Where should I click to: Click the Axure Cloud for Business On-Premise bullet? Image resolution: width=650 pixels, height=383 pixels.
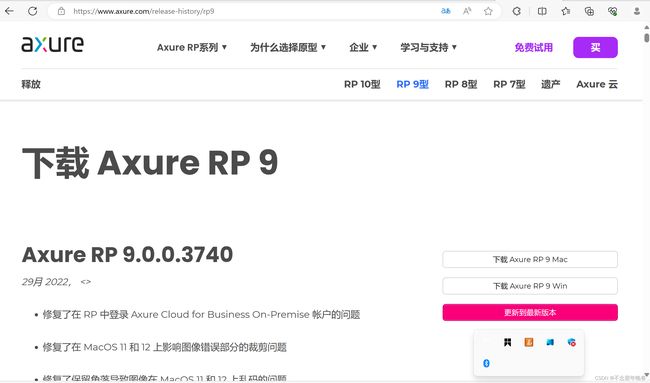click(201, 315)
